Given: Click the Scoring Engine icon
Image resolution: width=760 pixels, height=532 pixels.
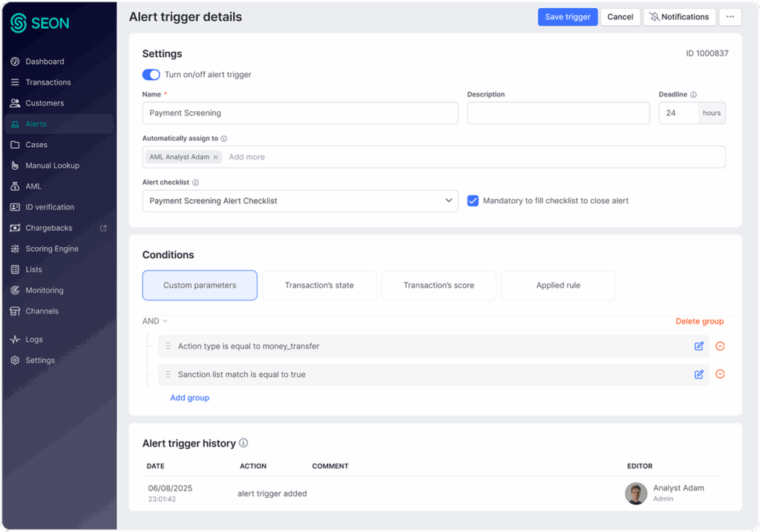Looking at the screenshot, I should pyautogui.click(x=15, y=249).
